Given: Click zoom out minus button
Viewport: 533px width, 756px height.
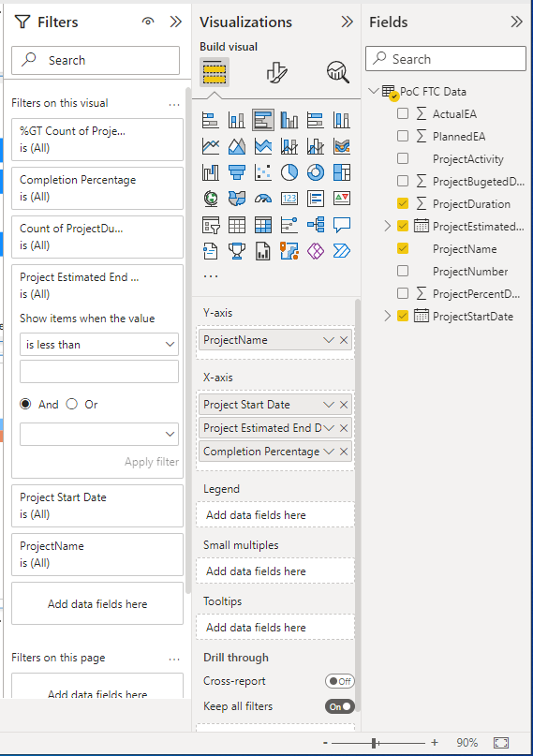Looking at the screenshot, I should coord(325,743).
